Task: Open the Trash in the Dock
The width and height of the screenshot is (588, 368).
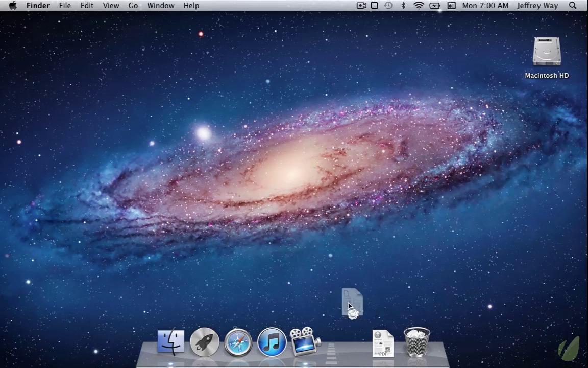Action: coord(417,342)
